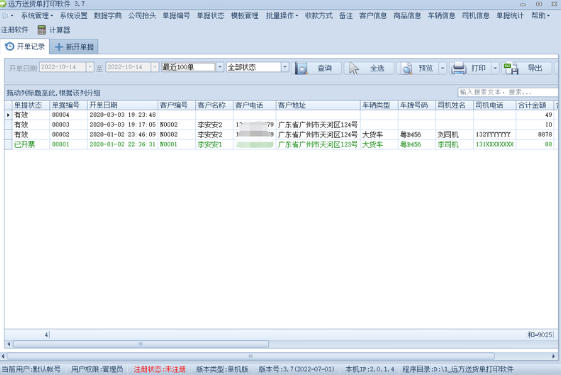Select the row with document number 00004
The width and height of the screenshot is (561, 375).
coord(281,115)
